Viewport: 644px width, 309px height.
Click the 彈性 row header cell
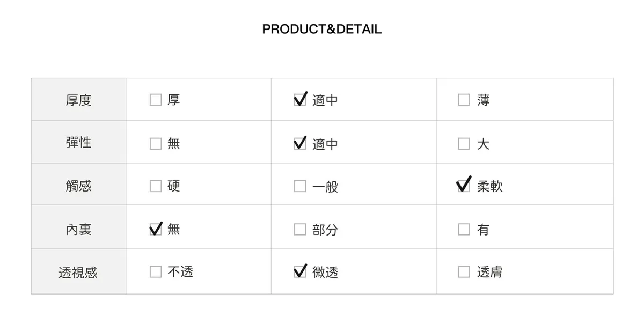(78, 143)
